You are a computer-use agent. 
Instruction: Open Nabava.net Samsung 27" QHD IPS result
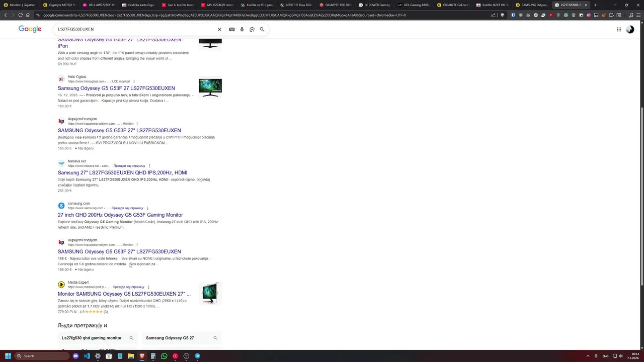(122, 172)
